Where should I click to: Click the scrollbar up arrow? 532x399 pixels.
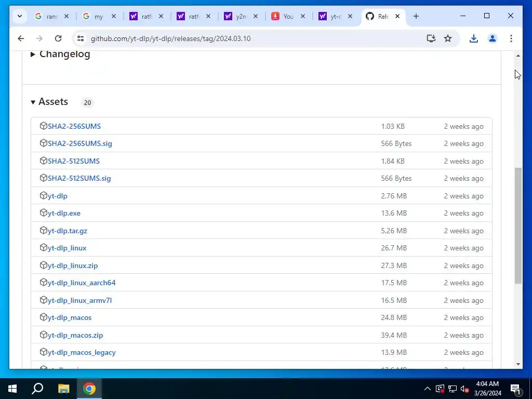[518, 56]
